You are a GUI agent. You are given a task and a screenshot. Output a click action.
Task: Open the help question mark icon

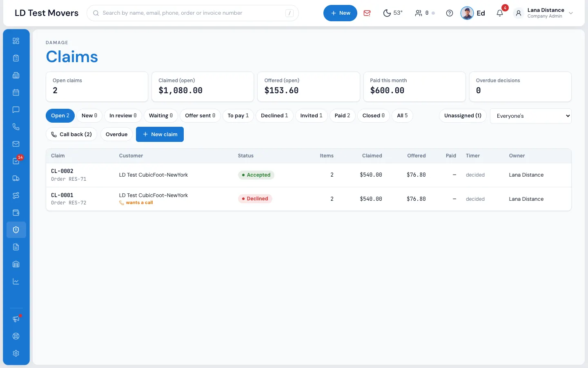click(450, 13)
